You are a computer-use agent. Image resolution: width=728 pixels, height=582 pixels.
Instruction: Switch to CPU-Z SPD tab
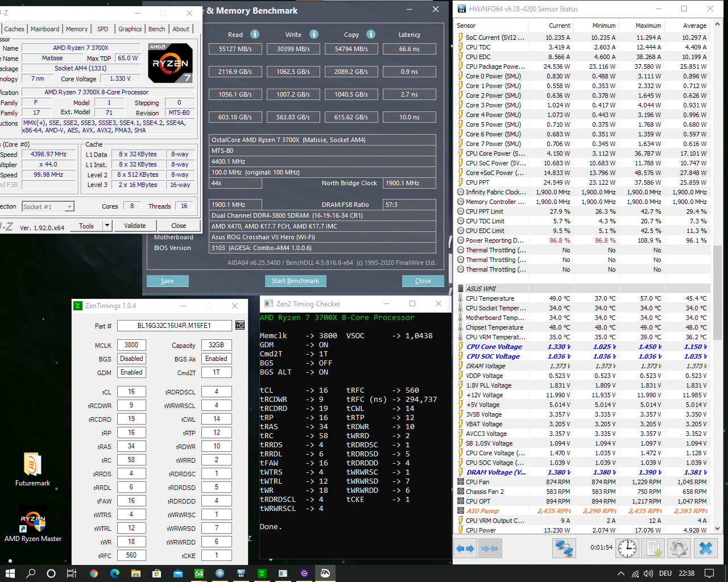coord(102,29)
